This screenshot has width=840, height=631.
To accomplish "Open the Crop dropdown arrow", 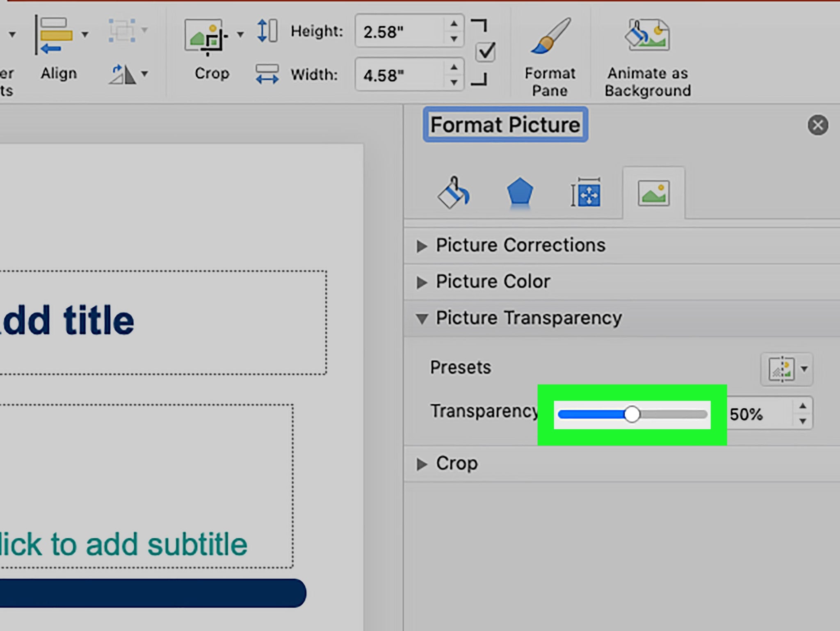I will point(240,34).
